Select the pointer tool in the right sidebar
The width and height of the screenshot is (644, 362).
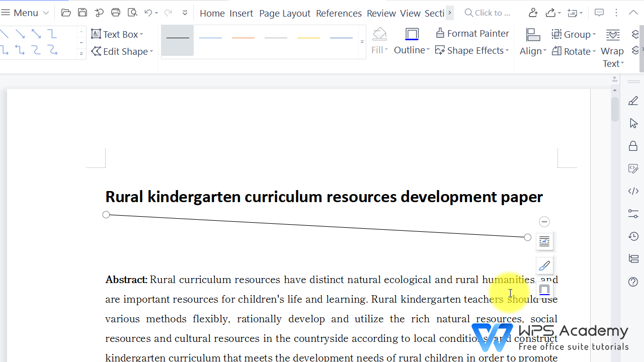(x=633, y=123)
